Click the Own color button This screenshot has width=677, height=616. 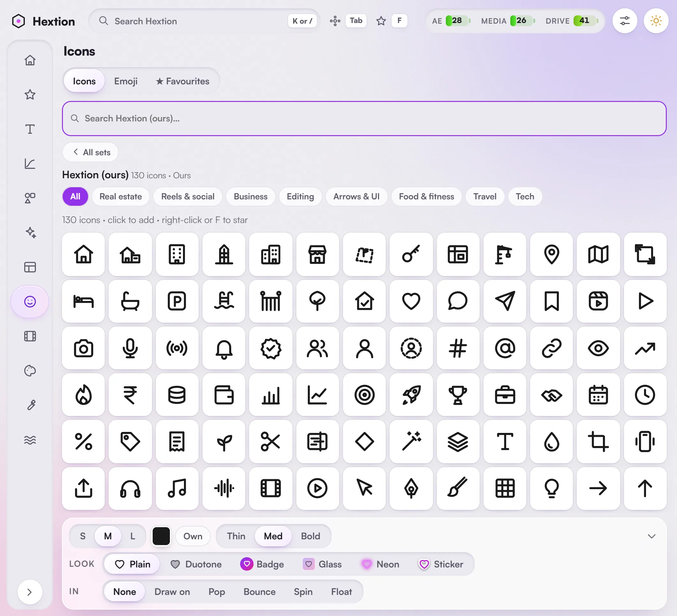[193, 536]
